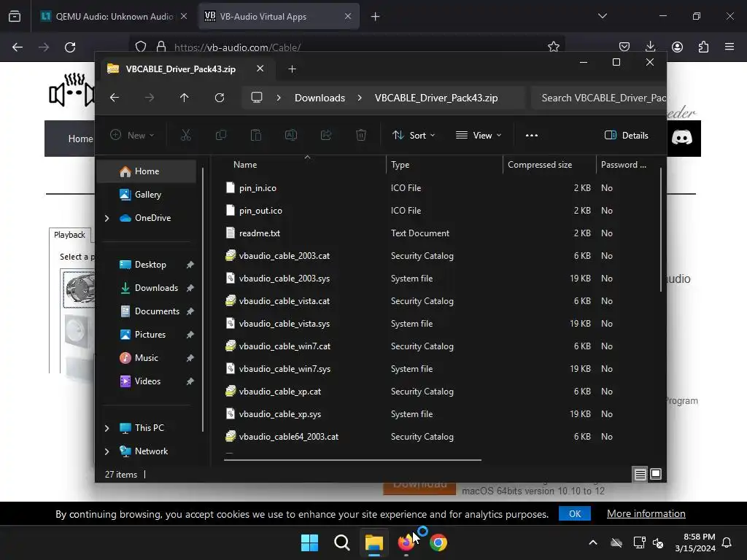Image resolution: width=747 pixels, height=560 pixels.
Task: Click the Cut scissors icon in Explorer toolbar
Action: coord(186,135)
